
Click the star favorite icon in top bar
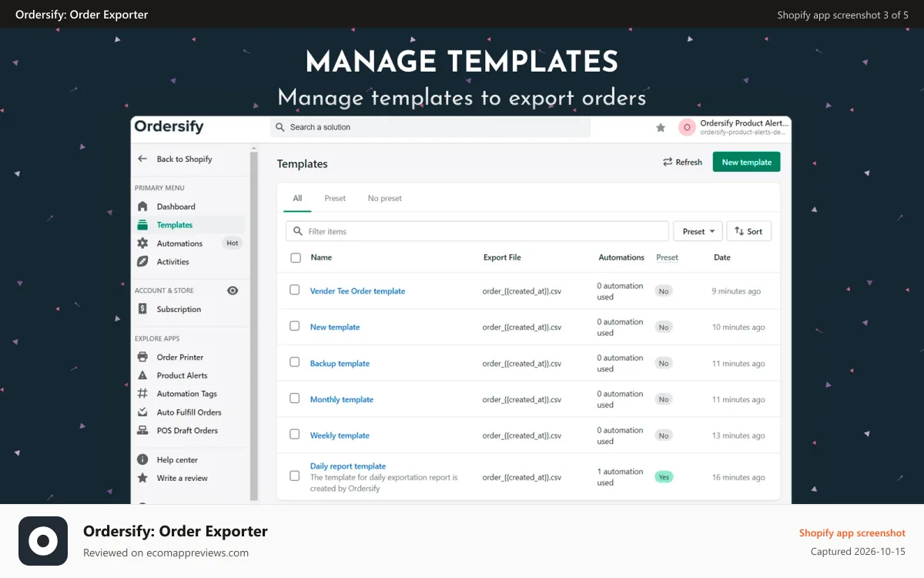coord(661,128)
